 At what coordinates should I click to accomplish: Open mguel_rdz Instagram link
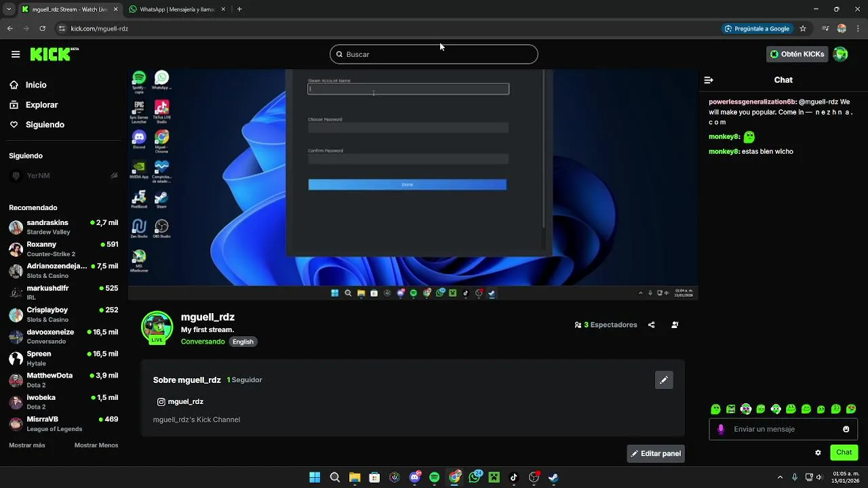tap(180, 402)
